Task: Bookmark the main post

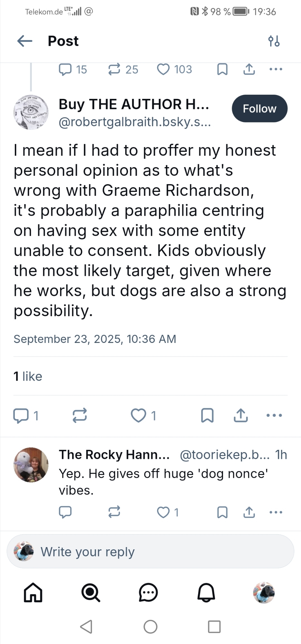Action: click(x=207, y=415)
